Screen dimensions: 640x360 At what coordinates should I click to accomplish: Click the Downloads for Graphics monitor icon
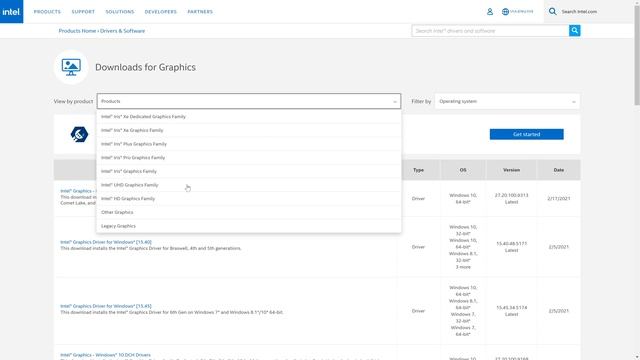point(71,67)
